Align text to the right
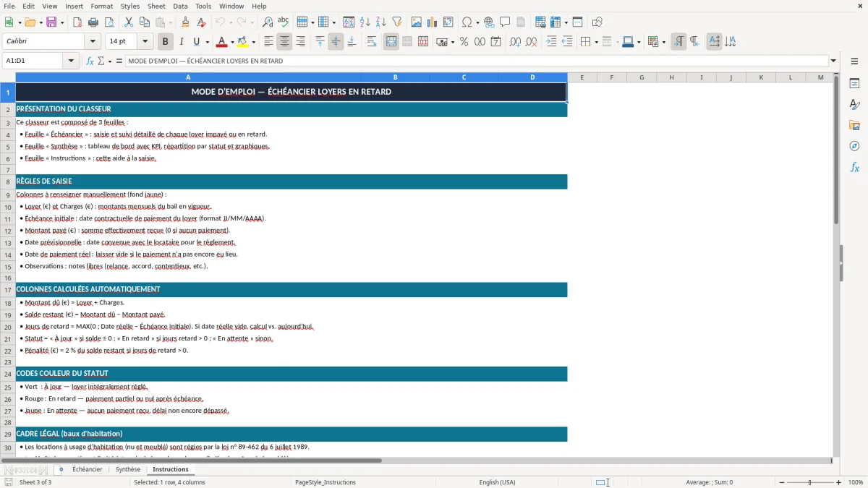868x488 pixels. pos(300,42)
